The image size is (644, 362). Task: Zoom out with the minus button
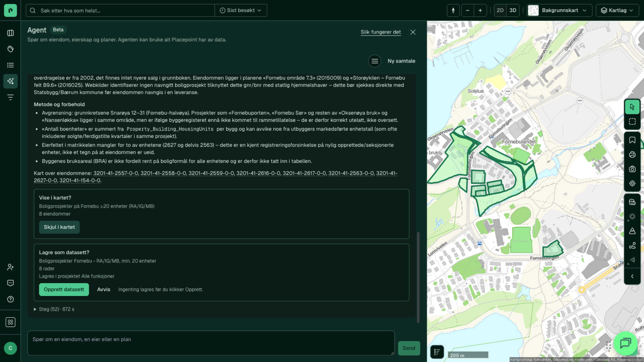coord(468,10)
